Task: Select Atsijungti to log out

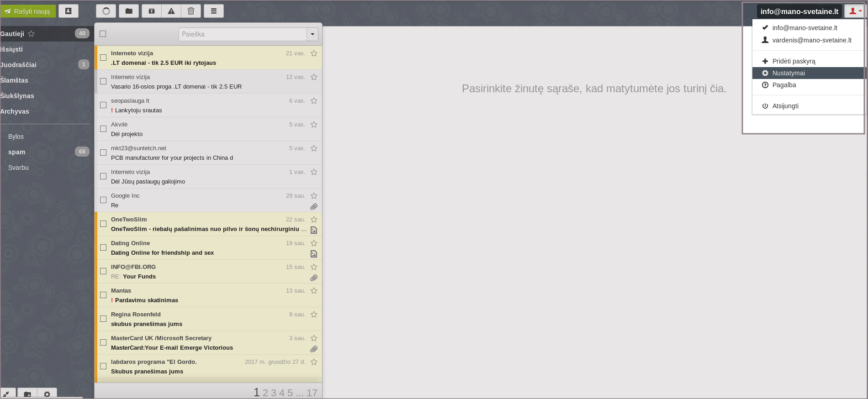Action: (785, 106)
